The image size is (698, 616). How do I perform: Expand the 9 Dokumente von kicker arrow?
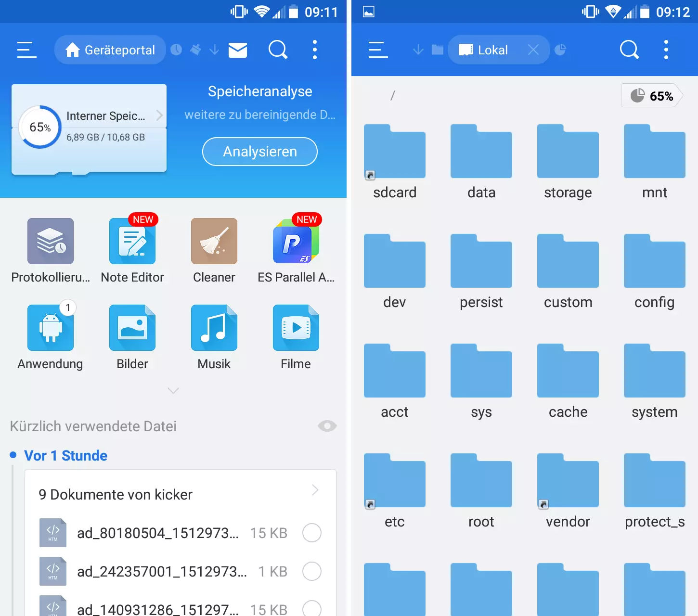point(315,490)
